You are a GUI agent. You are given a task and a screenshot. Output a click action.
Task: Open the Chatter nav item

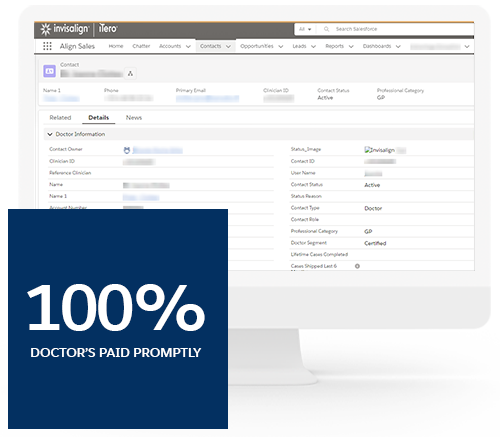click(141, 46)
